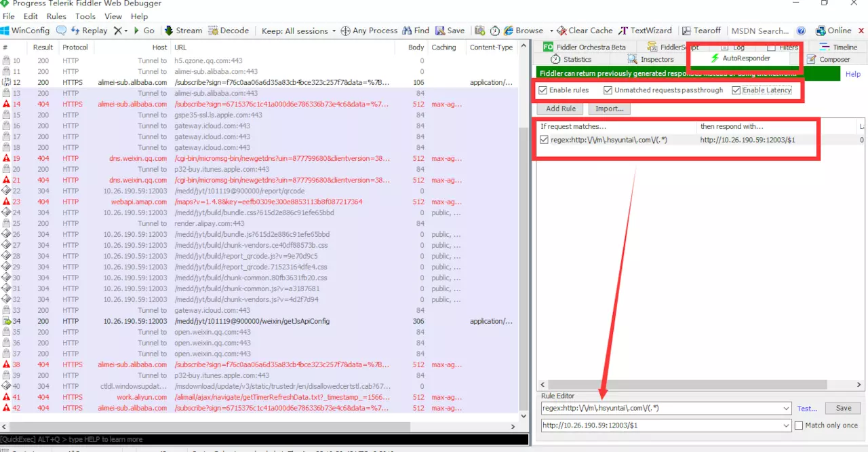Open the Edit menu
The image size is (868, 452).
click(x=31, y=16)
